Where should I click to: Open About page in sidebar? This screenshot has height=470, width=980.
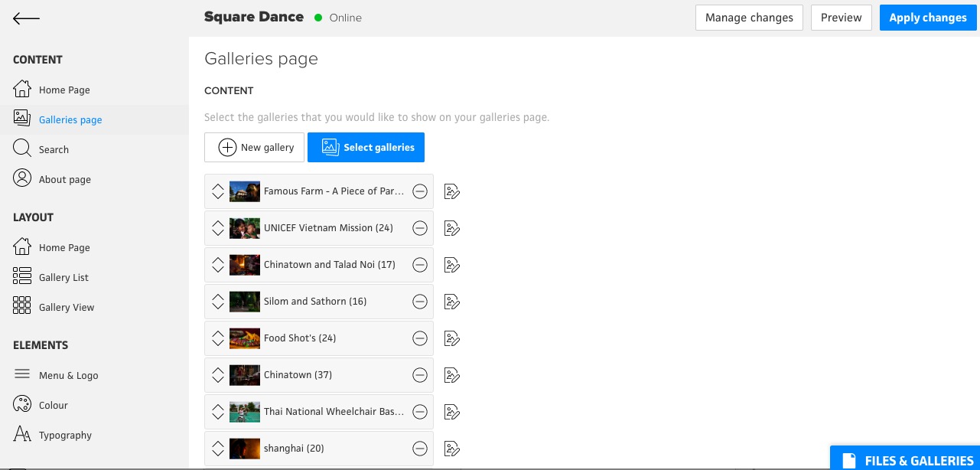click(52, 179)
